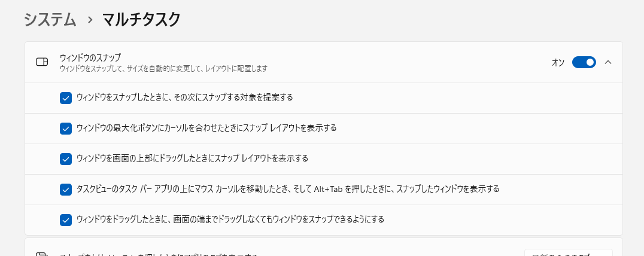Click the 'Alt+Tab を押したときに' option label text

288,189
